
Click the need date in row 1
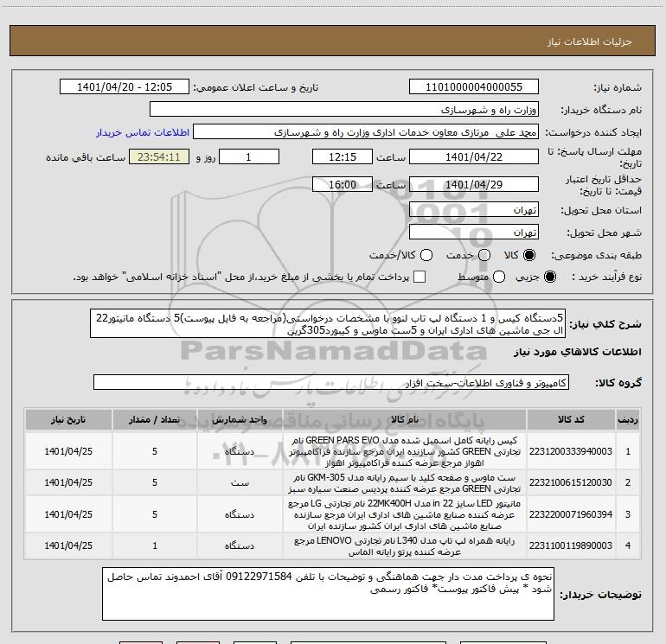pos(68,451)
